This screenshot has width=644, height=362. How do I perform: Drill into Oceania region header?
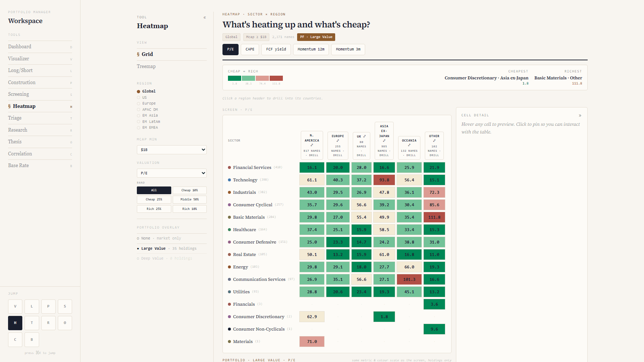409,147
